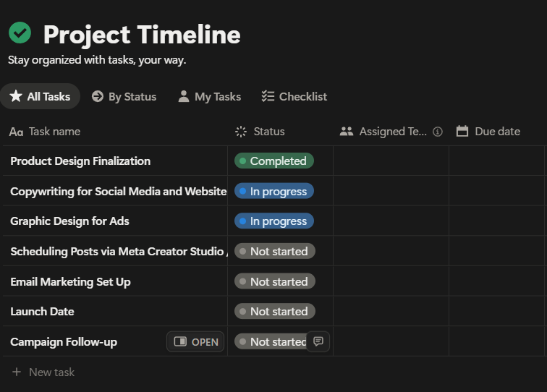Change In progress status for Graphic Design
This screenshot has height=392, width=547.
[273, 221]
